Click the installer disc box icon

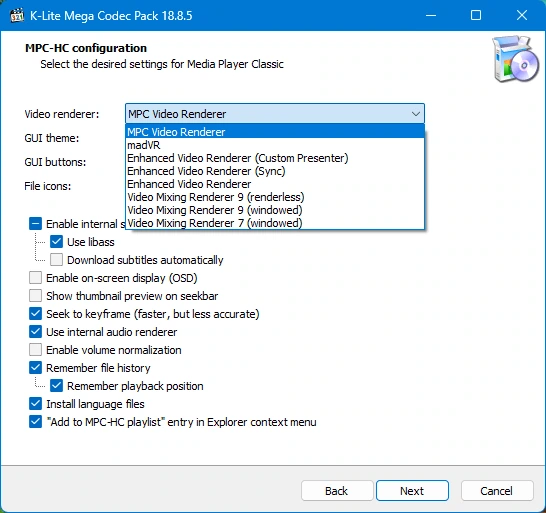516,59
